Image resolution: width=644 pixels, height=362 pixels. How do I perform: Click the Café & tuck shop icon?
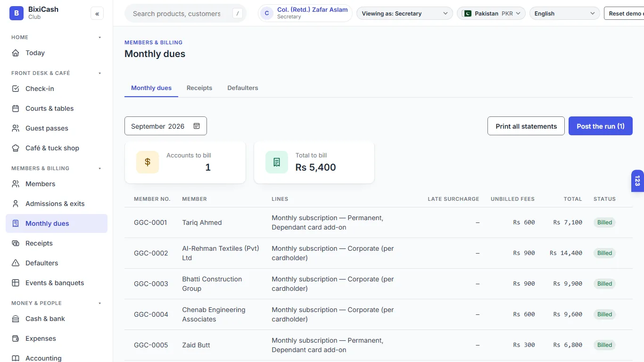point(16,148)
